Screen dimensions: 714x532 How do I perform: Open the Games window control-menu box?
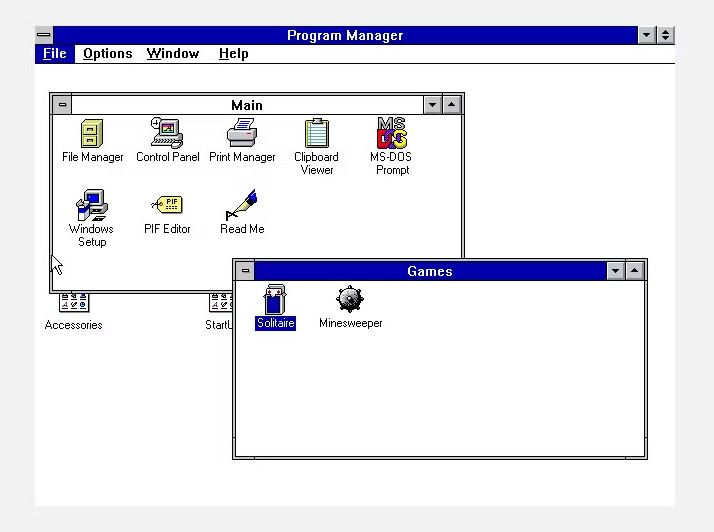(245, 271)
